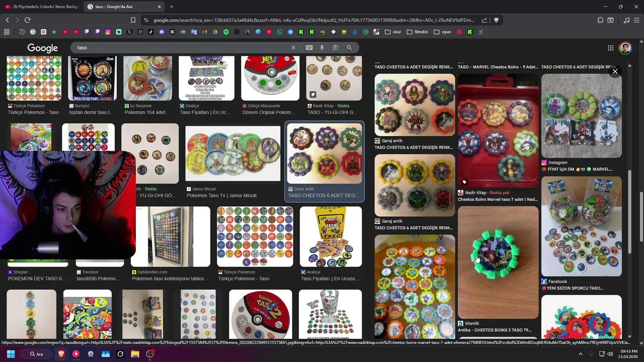Open the on-screen keyboard input tool
Screen dimensions: 644x362
(x=309, y=47)
